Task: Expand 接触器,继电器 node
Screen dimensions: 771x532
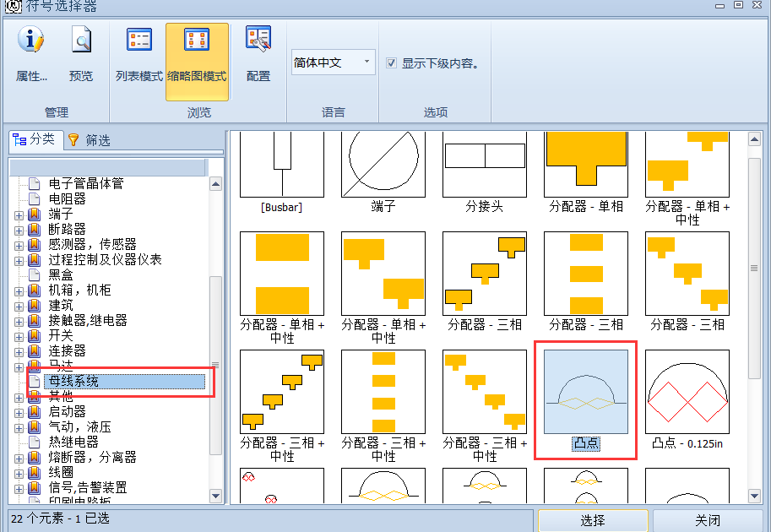Action: (19, 322)
